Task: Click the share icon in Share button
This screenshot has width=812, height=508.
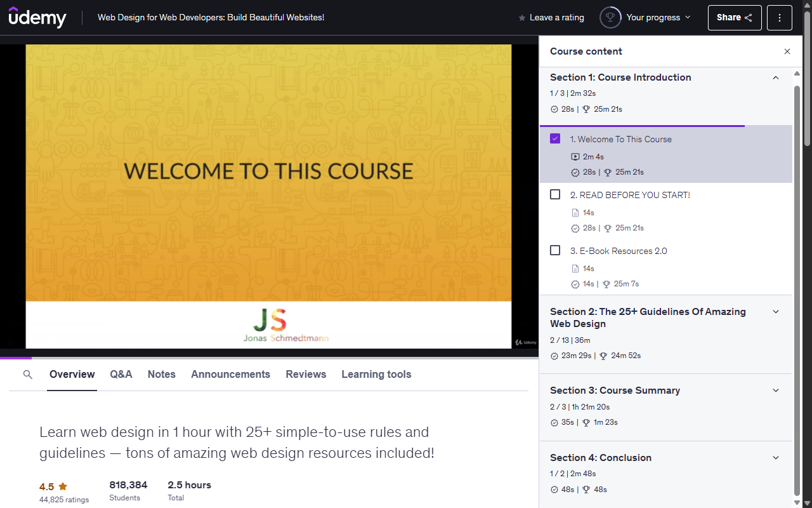Action: 749,18
